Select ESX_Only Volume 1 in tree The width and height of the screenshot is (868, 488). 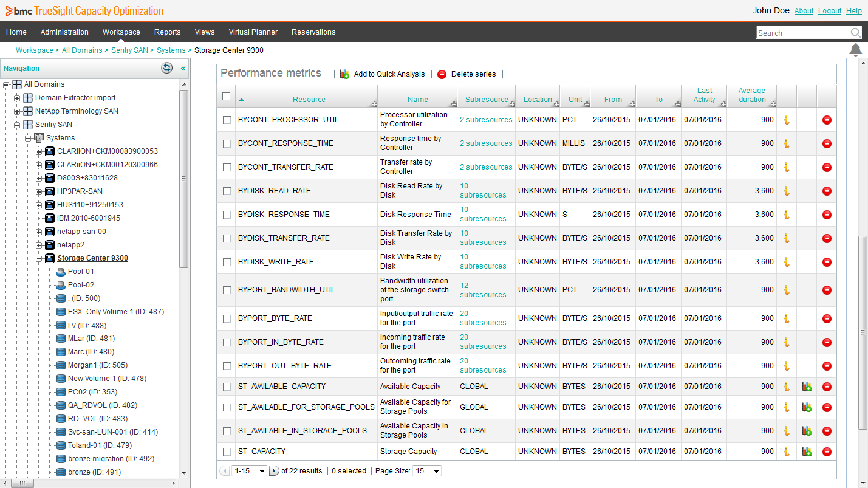[115, 312]
